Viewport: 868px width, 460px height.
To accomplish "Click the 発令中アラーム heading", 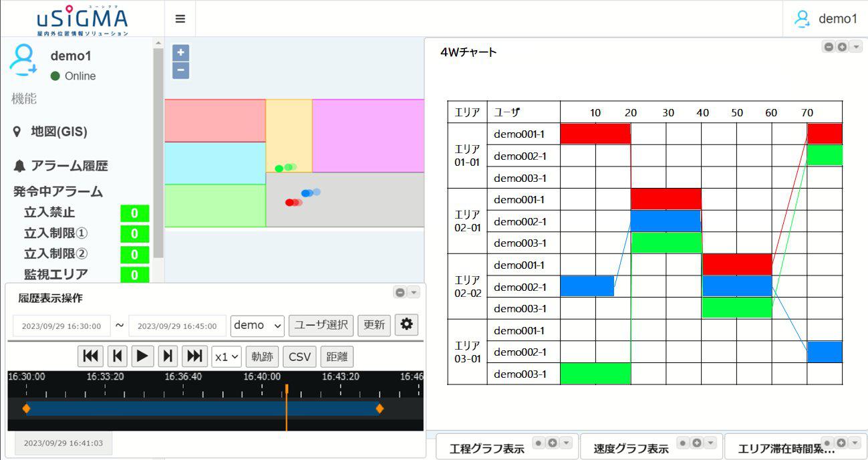I will (58, 191).
